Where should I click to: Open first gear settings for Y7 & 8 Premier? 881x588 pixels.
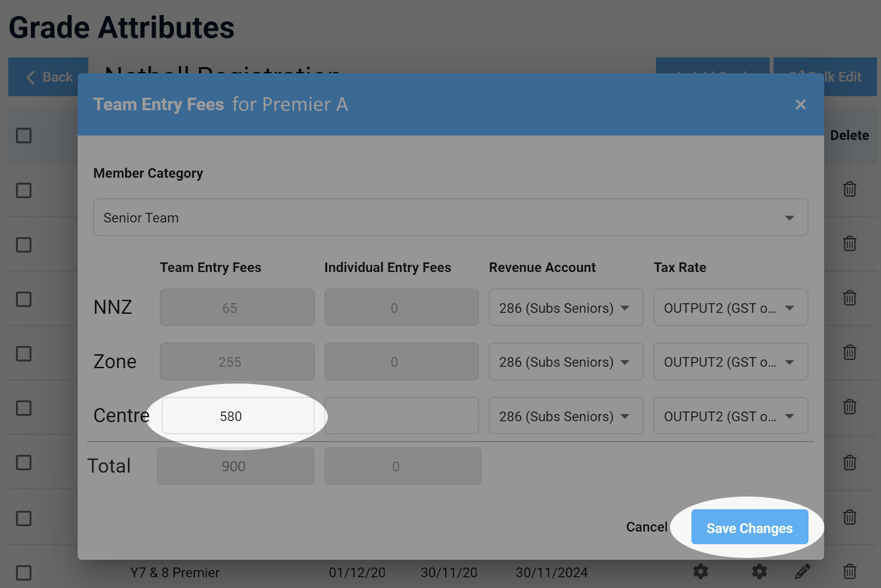[701, 571]
